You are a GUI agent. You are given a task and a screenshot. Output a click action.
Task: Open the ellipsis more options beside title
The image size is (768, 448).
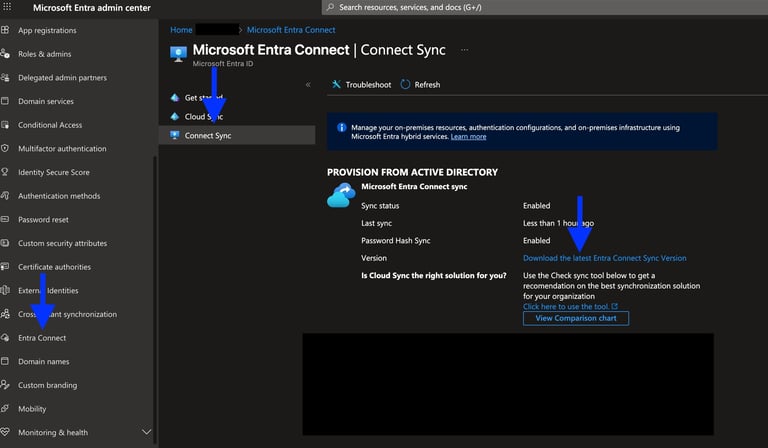coord(464,49)
